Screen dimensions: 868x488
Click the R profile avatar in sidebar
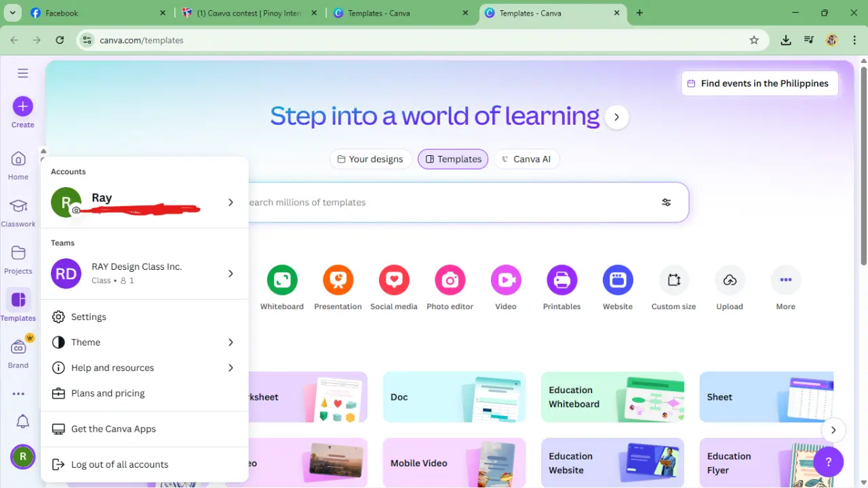(x=22, y=457)
